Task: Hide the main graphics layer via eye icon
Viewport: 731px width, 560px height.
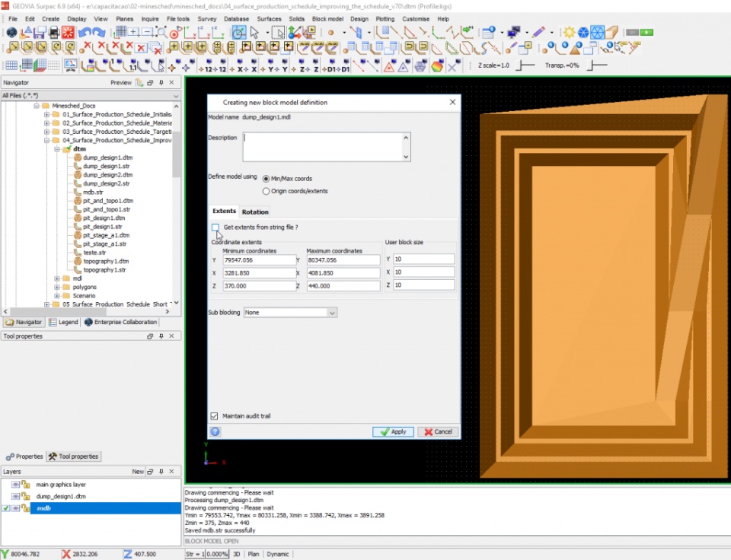Action: (15, 484)
